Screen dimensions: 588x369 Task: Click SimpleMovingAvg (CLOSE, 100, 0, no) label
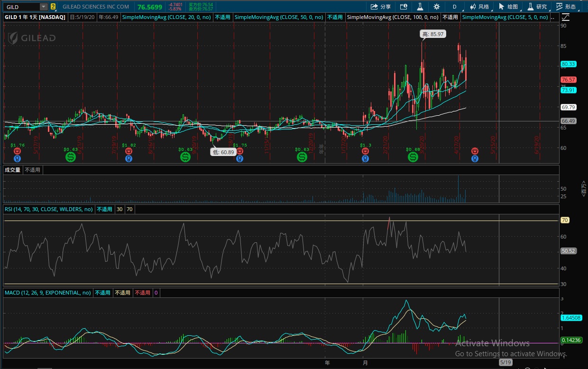pos(393,17)
